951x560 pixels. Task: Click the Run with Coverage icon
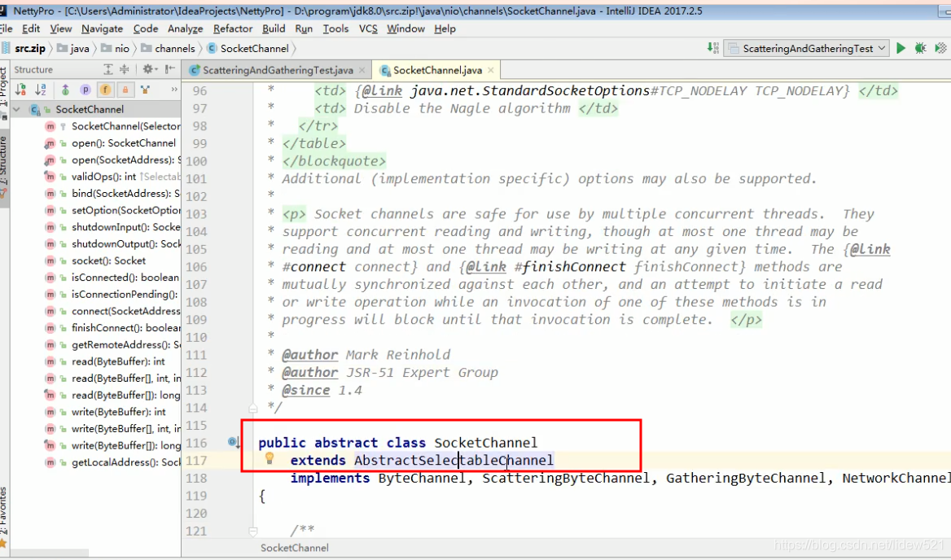tap(940, 48)
